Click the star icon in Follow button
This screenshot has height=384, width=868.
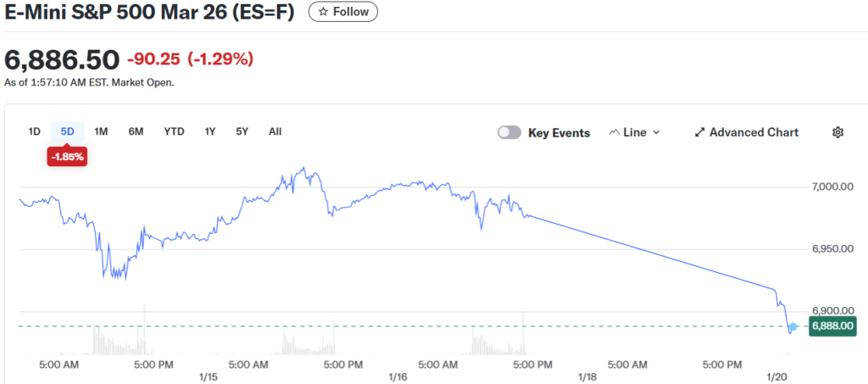click(x=323, y=12)
